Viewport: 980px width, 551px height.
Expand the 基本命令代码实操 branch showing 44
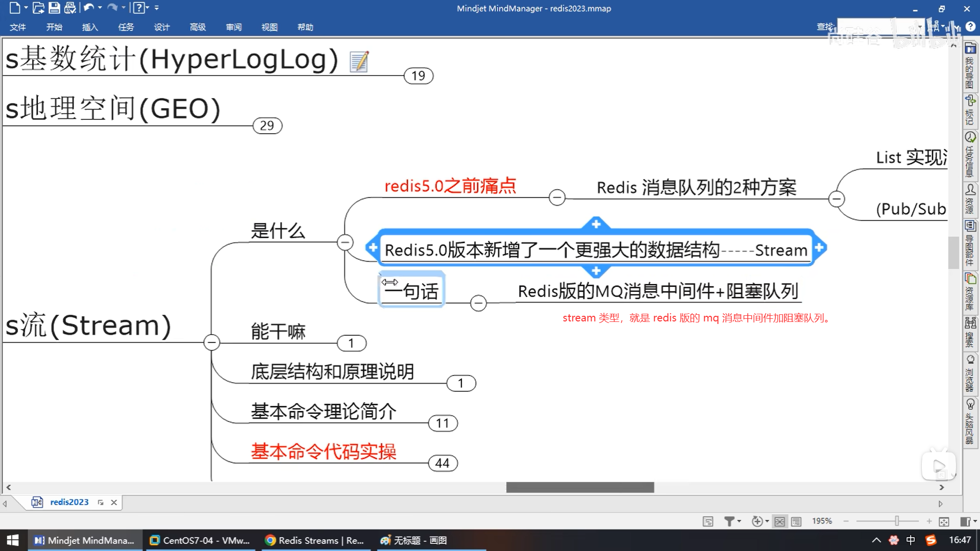click(443, 463)
